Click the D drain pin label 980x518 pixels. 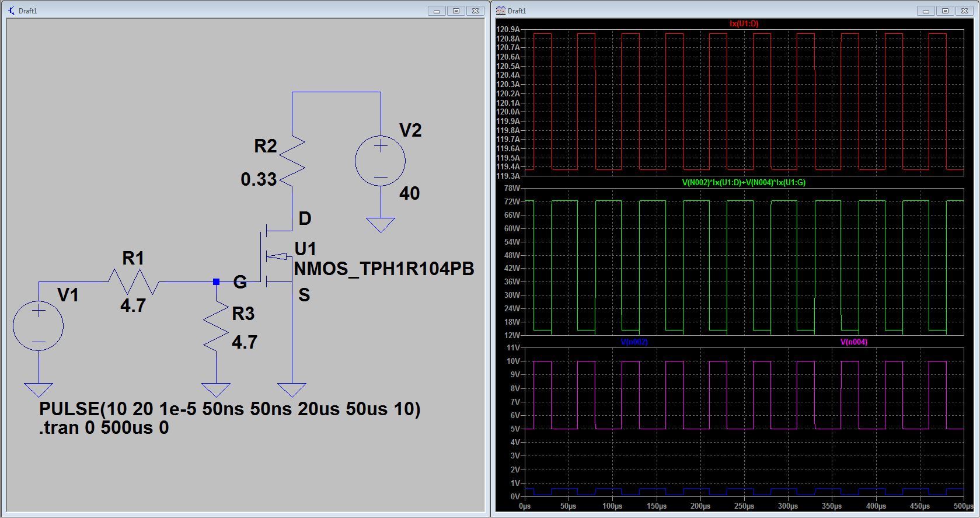(x=305, y=219)
